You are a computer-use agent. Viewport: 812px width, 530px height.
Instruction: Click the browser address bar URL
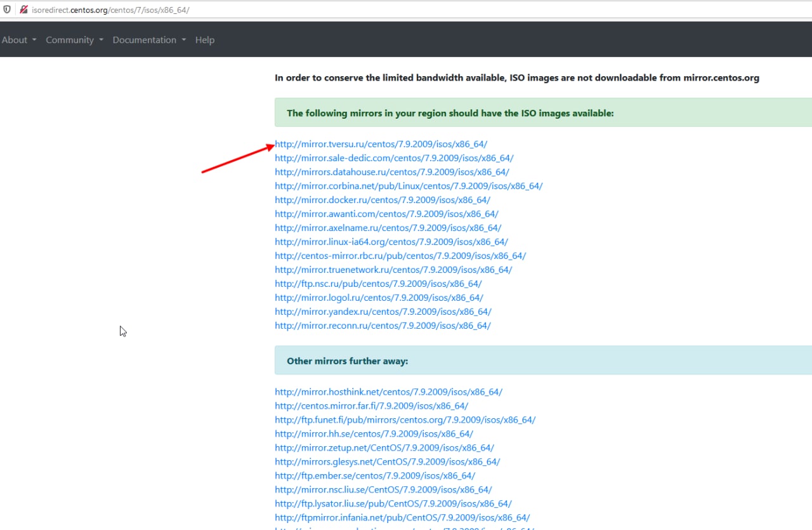point(110,10)
